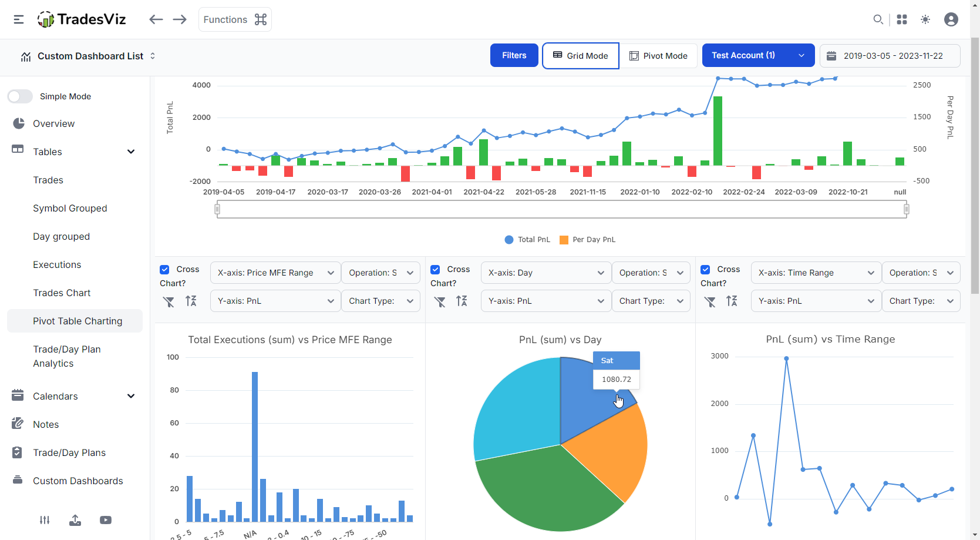
Task: Click the TradesViz logo
Action: 82,19
